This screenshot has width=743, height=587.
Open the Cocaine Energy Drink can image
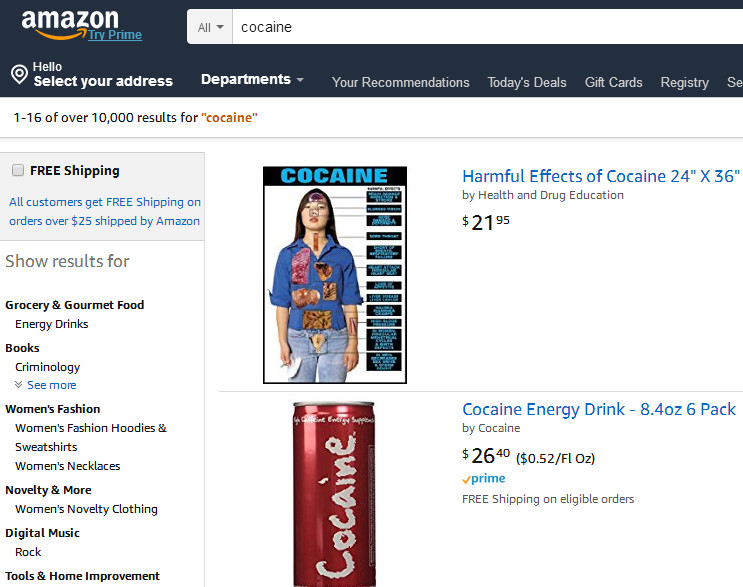[334, 493]
